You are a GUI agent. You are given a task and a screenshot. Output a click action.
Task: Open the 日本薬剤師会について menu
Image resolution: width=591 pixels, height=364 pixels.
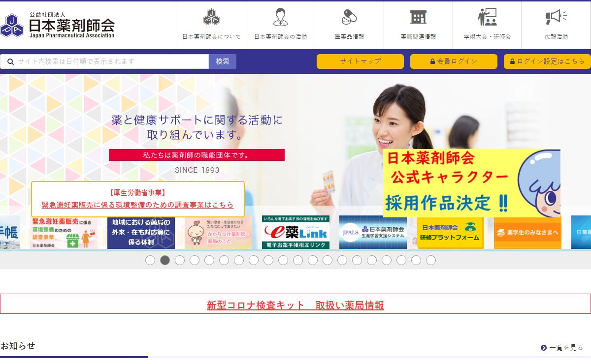pyautogui.click(x=211, y=25)
